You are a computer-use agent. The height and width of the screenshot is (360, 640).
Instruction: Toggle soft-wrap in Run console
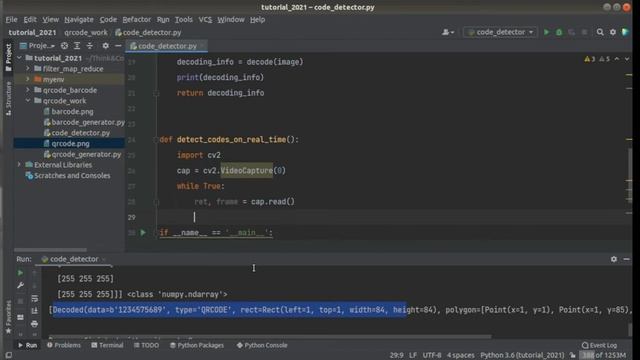click(x=34, y=299)
